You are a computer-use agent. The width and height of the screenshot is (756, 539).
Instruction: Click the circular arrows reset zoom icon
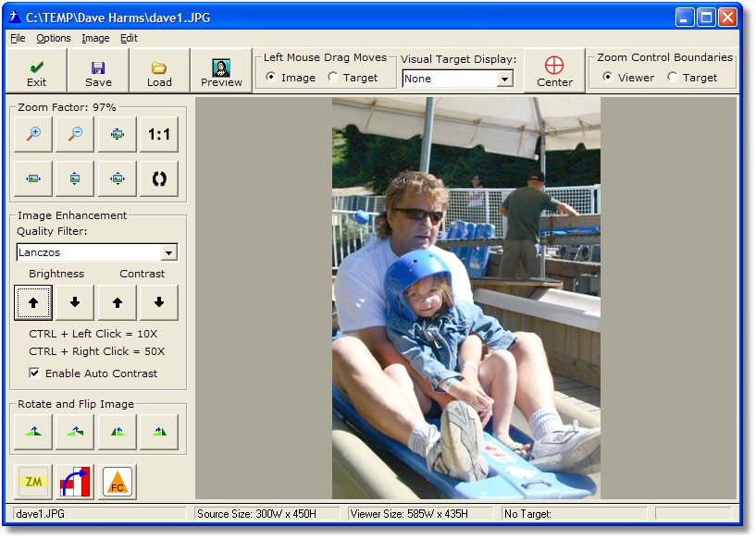click(159, 178)
